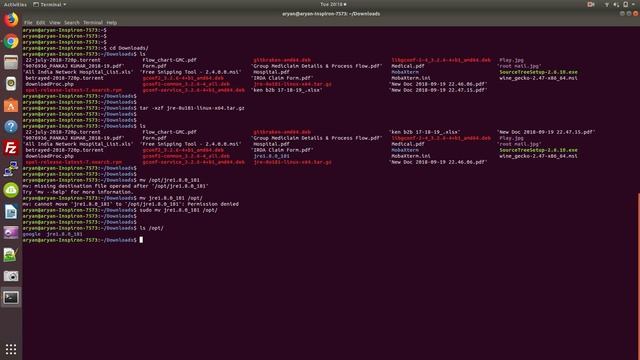Image resolution: width=640 pixels, height=360 pixels.
Task: Open the Edit menu
Action: tap(40, 23)
